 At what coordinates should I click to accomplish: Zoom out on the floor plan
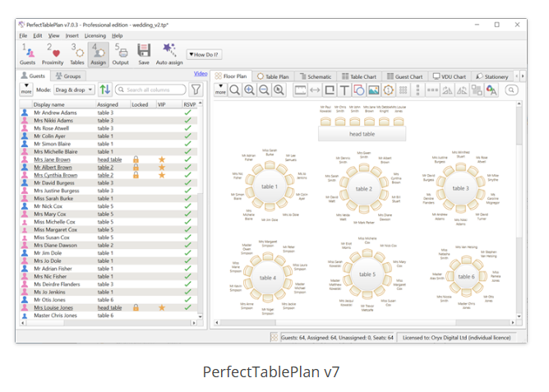264,90
